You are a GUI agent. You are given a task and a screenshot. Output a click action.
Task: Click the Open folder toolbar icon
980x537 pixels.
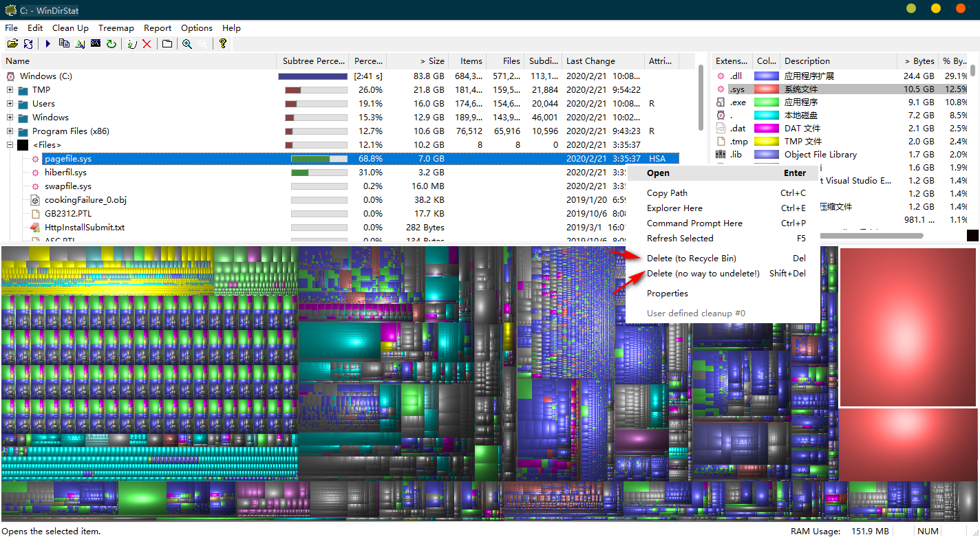tap(12, 44)
